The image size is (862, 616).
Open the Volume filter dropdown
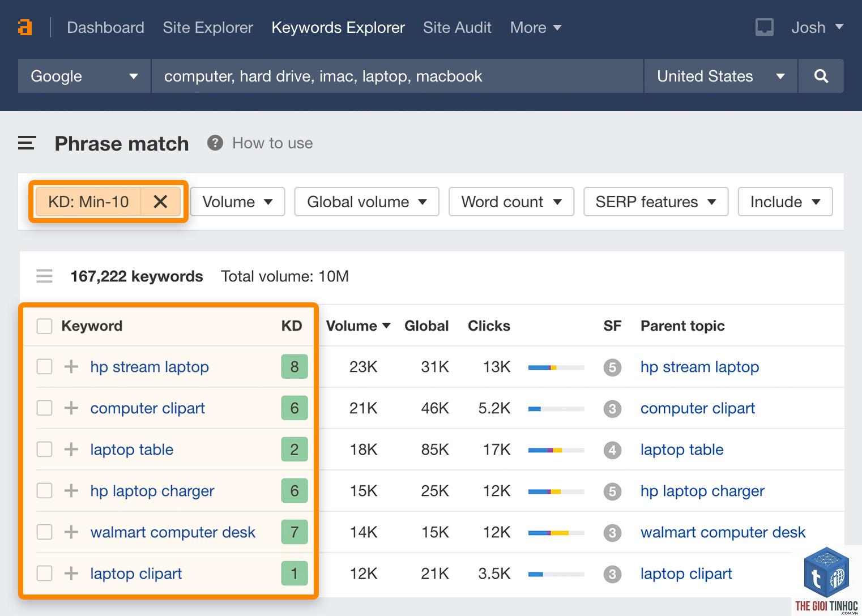(237, 202)
